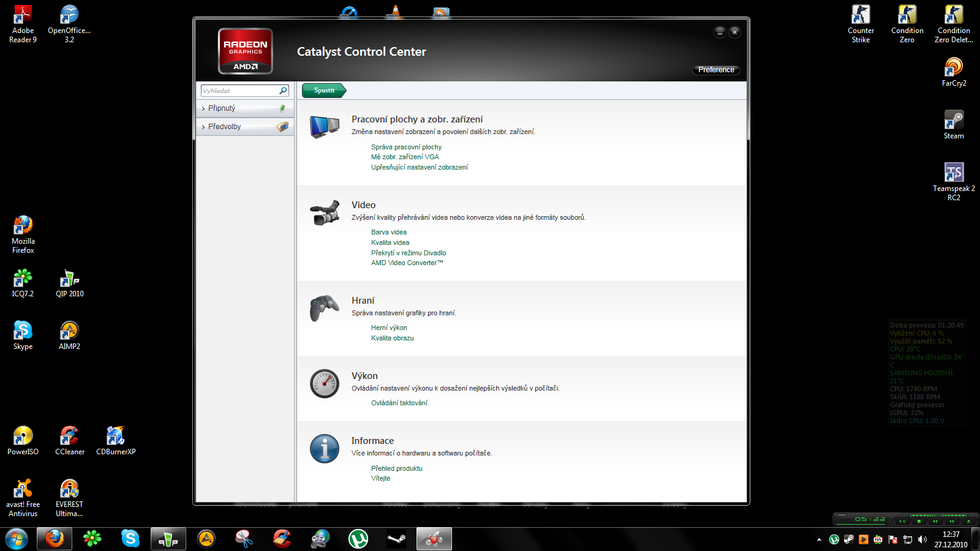Click the Radeon Graphics AMD logo

pos(246,51)
